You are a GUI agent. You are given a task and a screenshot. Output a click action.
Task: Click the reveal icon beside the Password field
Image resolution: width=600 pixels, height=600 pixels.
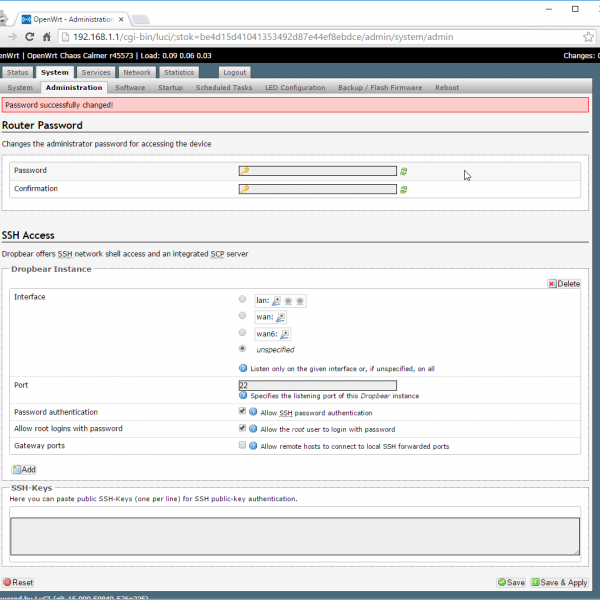point(404,171)
